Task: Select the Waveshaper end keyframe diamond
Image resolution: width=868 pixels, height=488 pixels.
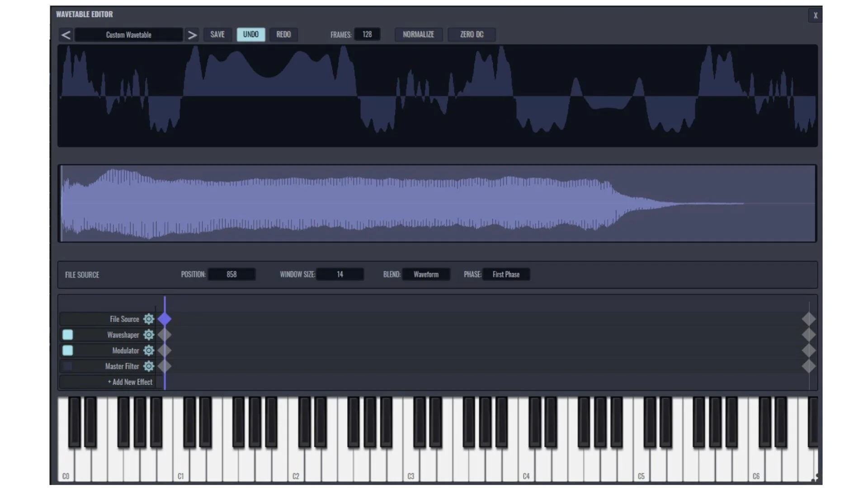Action: tap(808, 335)
